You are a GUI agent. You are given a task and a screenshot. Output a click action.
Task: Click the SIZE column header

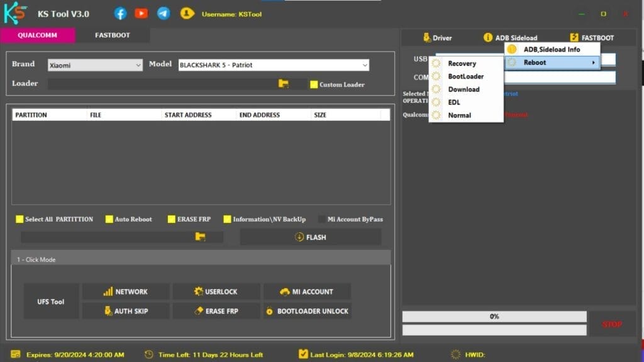(346, 115)
